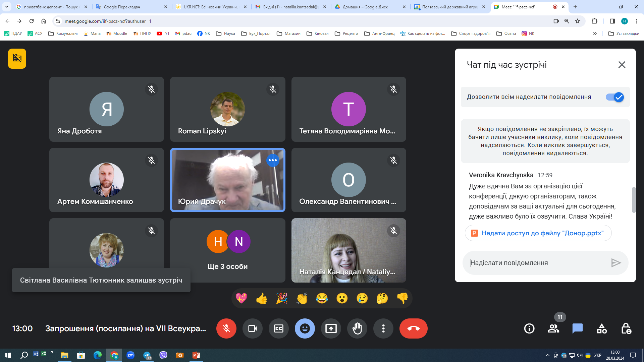644x362 pixels.
Task: Focus the Надіслати повідомлення input field
Action: [x=537, y=263]
